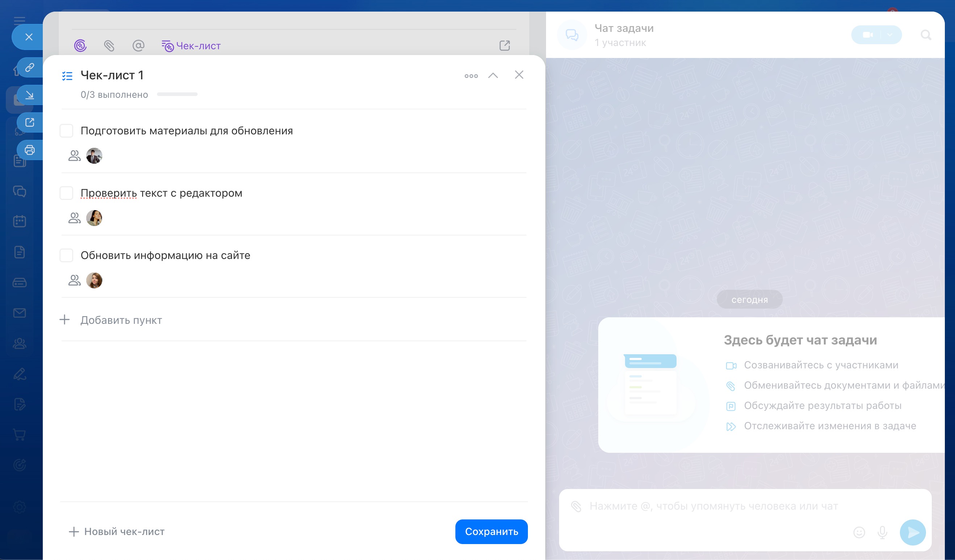Click the emoji smiley icon in chat
The height and width of the screenshot is (560, 955).
coord(859,532)
